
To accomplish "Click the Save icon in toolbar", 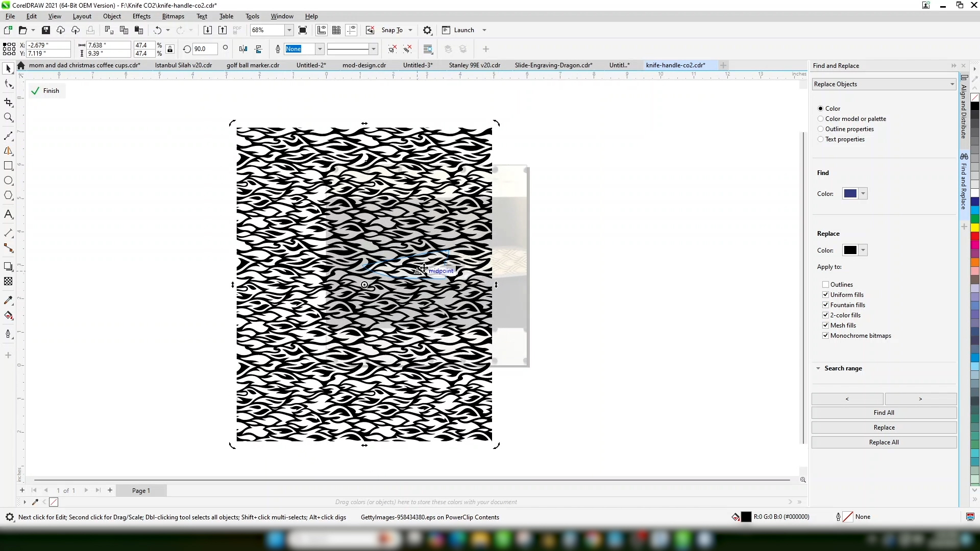I will tap(46, 30).
